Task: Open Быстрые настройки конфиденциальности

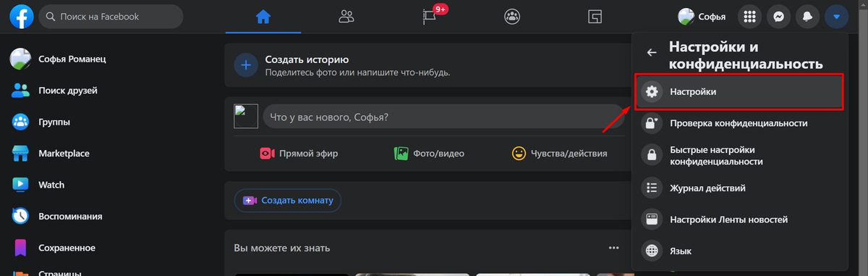Action: 739,155
